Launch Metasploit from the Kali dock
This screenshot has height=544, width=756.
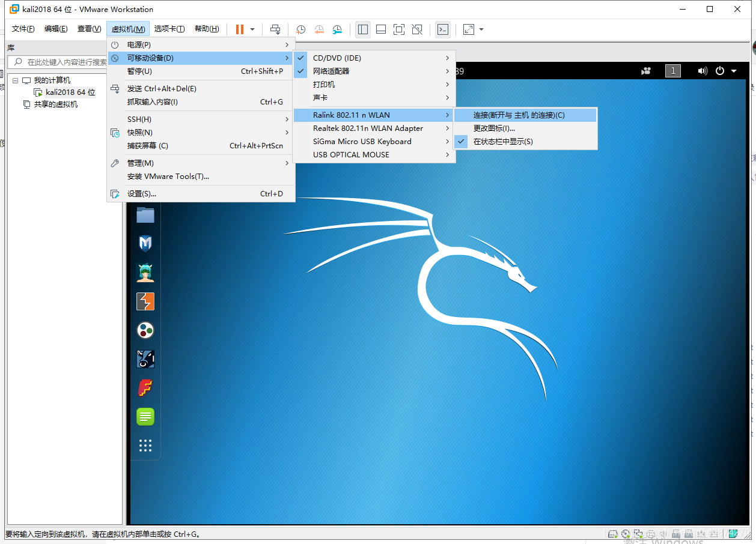[145, 243]
